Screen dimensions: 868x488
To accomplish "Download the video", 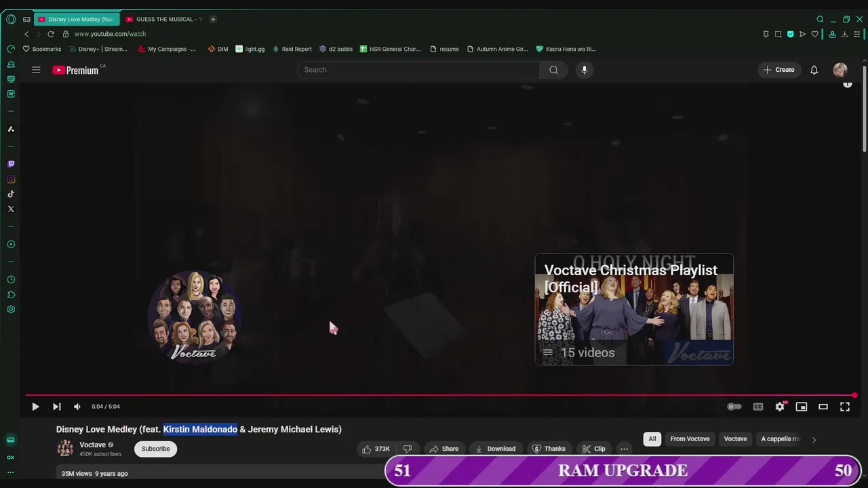I will (x=495, y=449).
